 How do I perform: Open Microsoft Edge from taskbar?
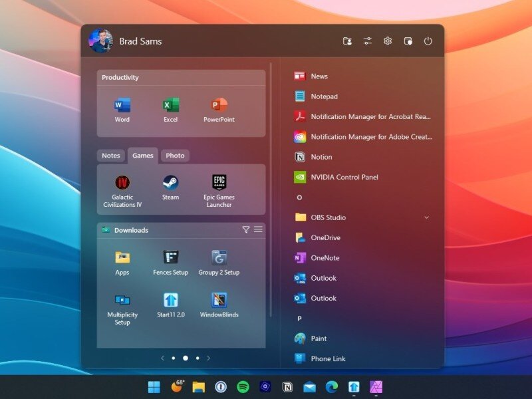[x=332, y=387]
